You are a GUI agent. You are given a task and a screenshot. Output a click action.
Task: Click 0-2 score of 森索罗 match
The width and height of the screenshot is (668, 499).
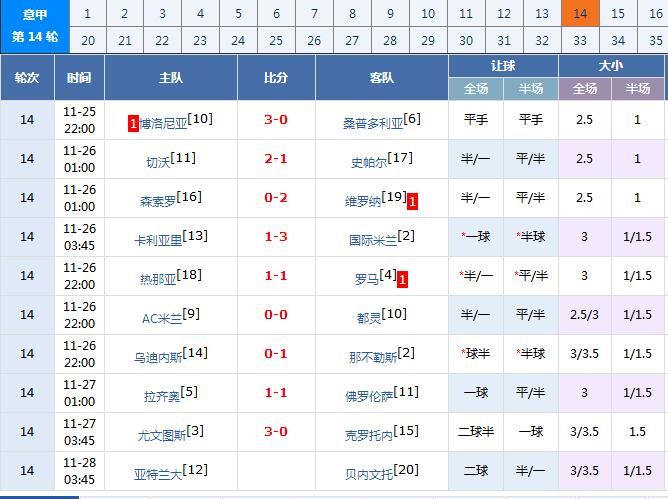click(x=276, y=197)
